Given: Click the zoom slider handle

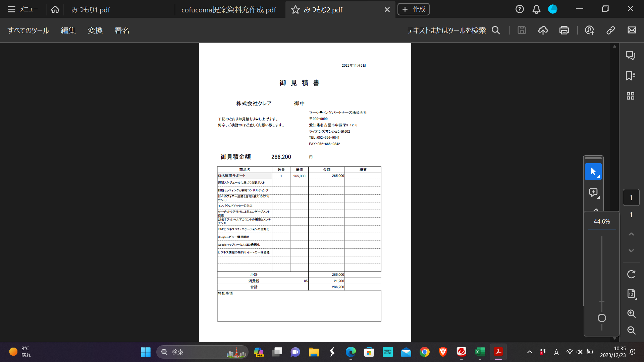Looking at the screenshot, I should click(x=602, y=318).
